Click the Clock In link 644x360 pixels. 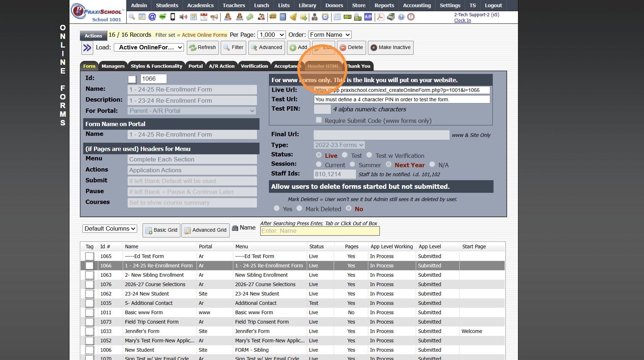click(462, 20)
